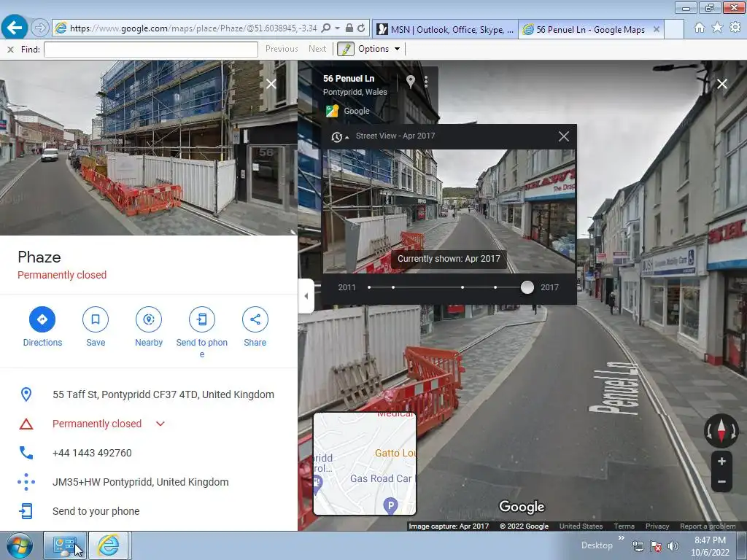Click the Send to your phone link
This screenshot has height=560, width=747.
[x=96, y=511]
